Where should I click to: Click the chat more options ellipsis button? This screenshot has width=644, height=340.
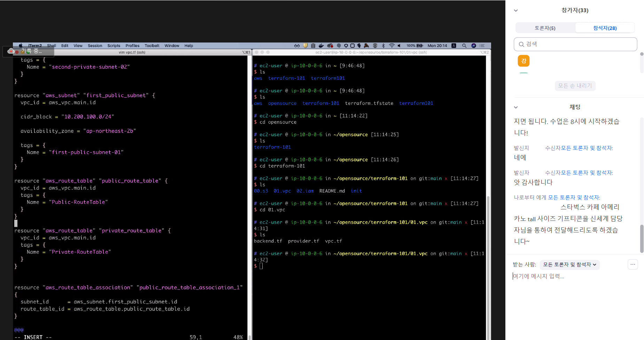(x=633, y=265)
